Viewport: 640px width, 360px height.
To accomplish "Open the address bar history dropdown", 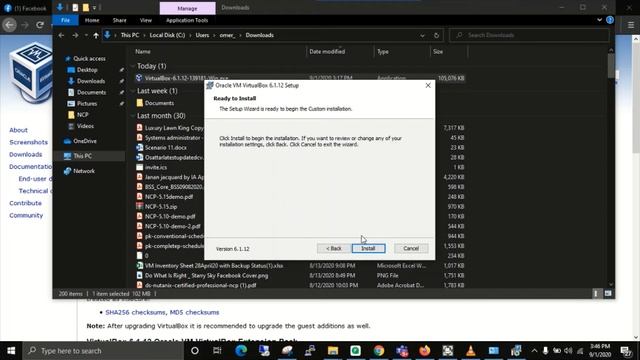I will (422, 36).
